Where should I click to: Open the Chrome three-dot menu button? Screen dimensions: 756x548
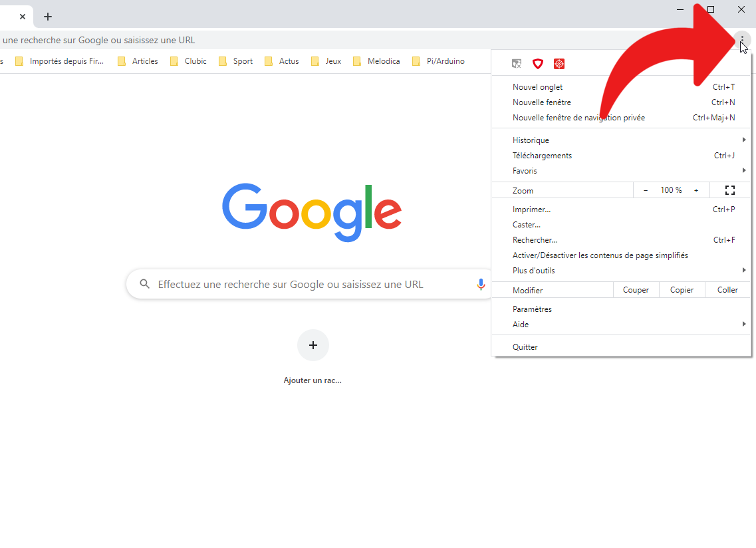click(742, 40)
